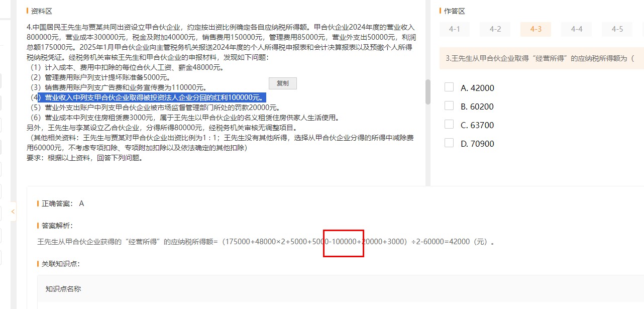
Task: Open question tab 4-4
Action: [576, 29]
